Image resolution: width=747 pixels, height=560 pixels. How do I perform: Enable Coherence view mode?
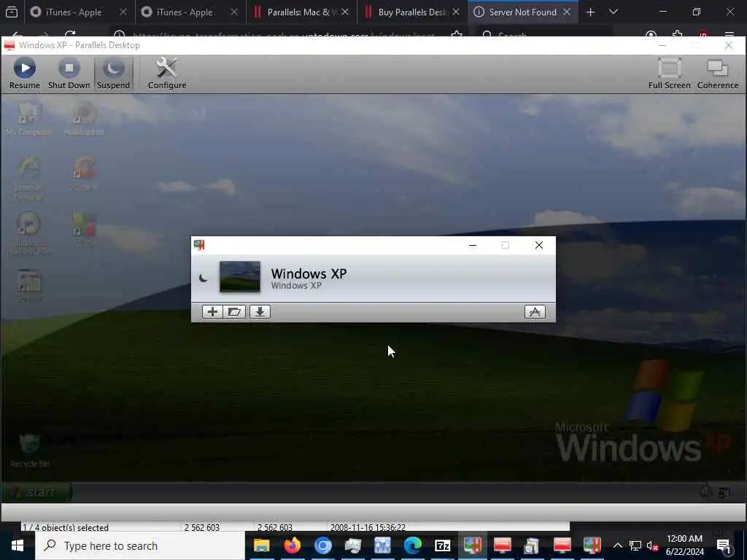(x=718, y=73)
